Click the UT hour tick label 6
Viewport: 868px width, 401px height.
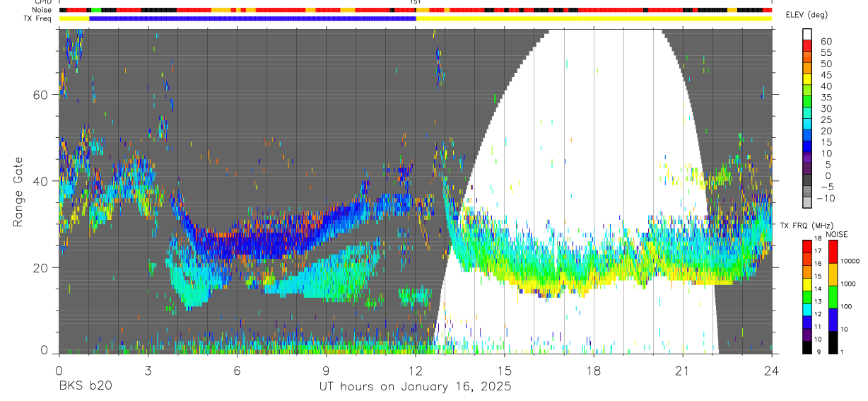coord(237,371)
